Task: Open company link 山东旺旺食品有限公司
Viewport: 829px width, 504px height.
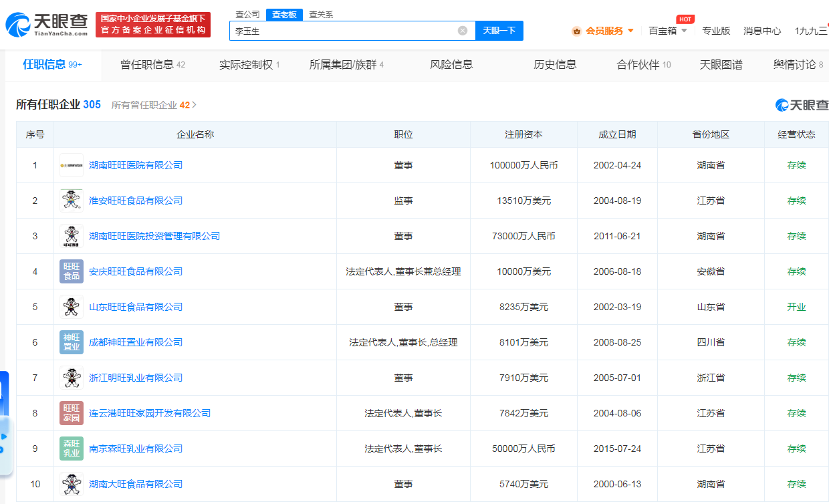Action: (x=136, y=307)
